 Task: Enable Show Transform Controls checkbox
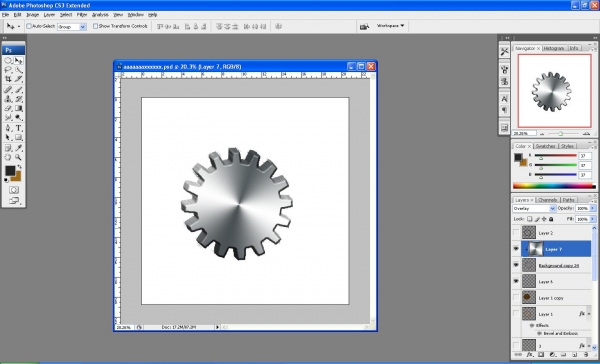(95, 26)
